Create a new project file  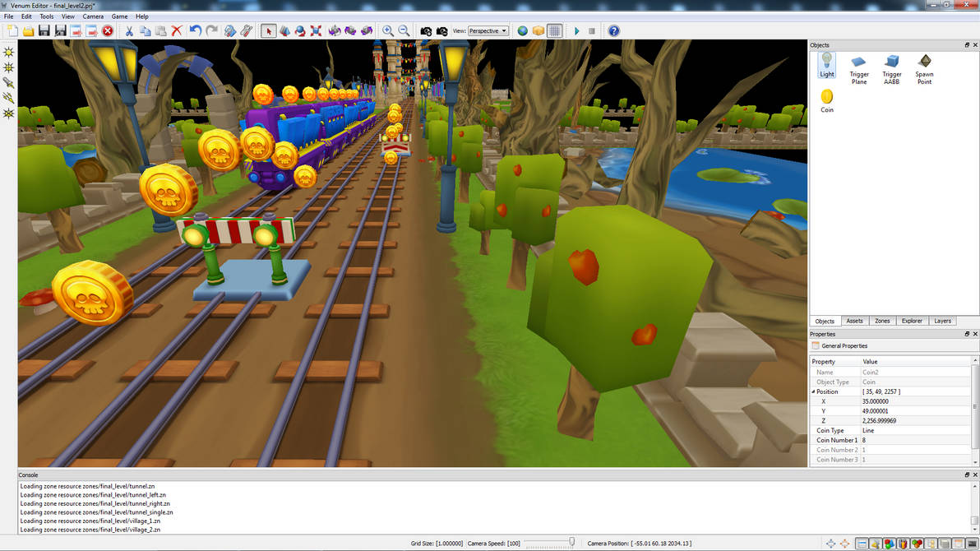(12, 30)
